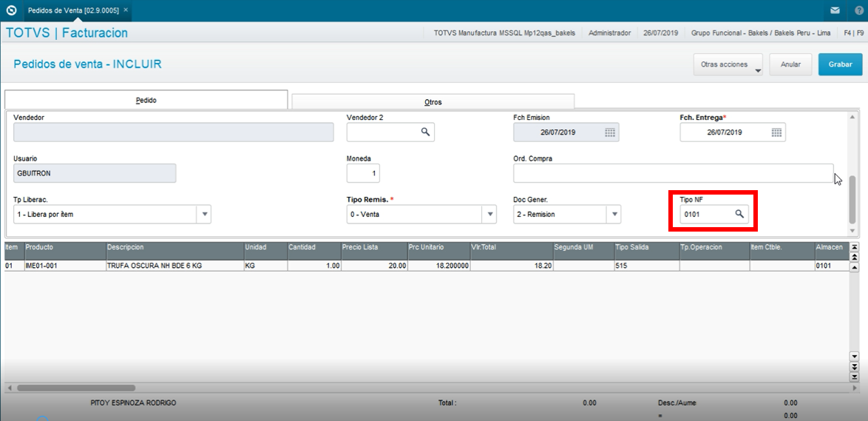
Task: Click the Unidad cell KG
Action: (x=265, y=266)
